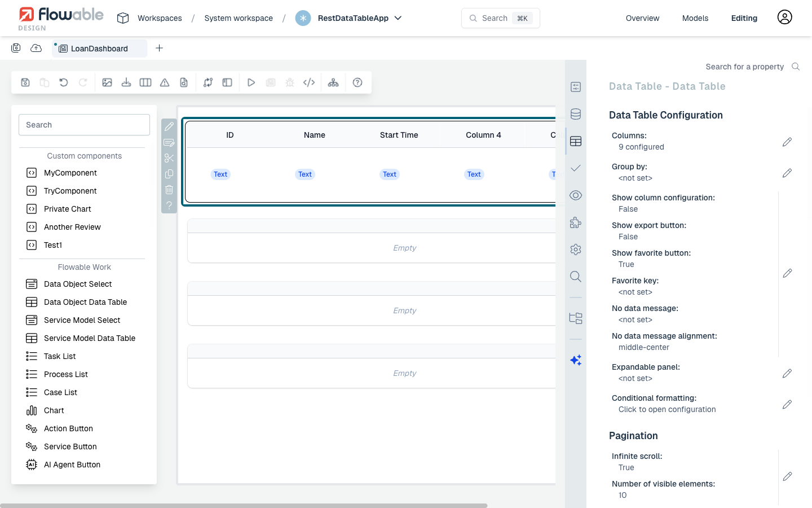The image size is (812, 508).
Task: Show validation warnings via triangle icon
Action: click(x=164, y=82)
